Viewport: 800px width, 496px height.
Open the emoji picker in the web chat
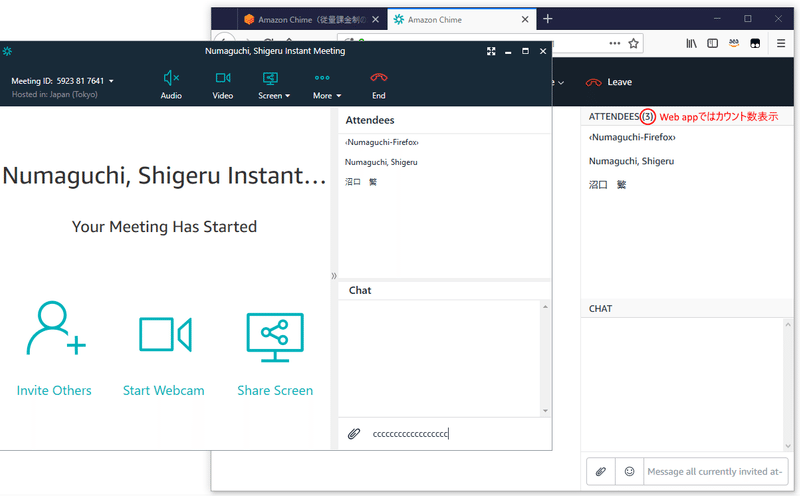[630, 472]
